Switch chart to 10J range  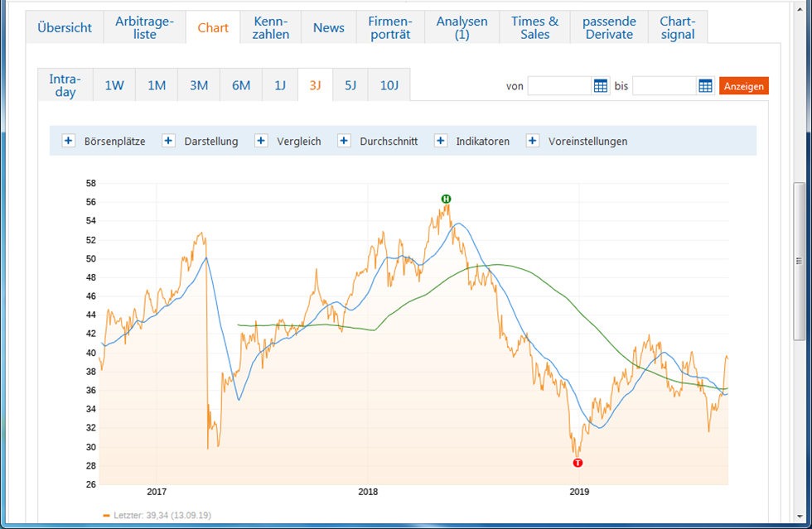click(x=389, y=85)
